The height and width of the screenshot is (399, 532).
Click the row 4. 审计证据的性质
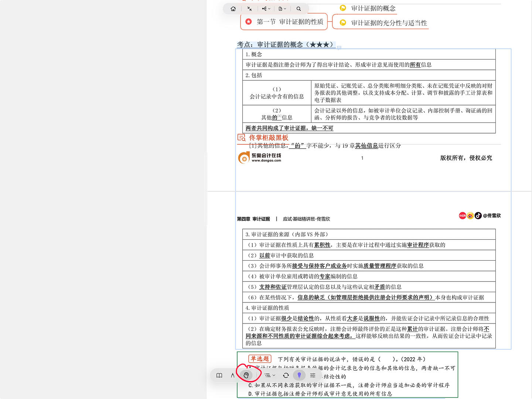pyautogui.click(x=369, y=308)
